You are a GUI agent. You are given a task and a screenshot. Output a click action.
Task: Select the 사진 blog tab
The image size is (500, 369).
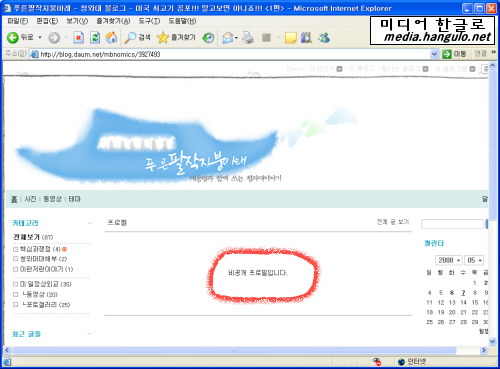tap(30, 199)
